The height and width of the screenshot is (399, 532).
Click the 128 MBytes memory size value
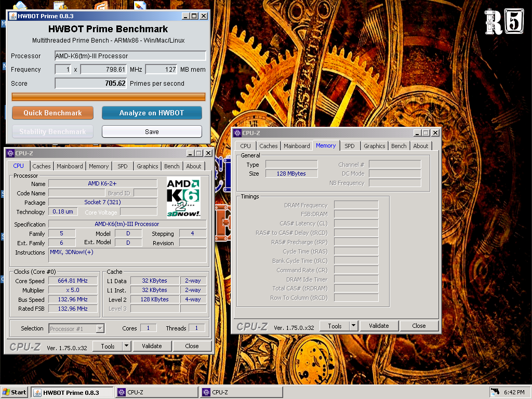click(291, 174)
